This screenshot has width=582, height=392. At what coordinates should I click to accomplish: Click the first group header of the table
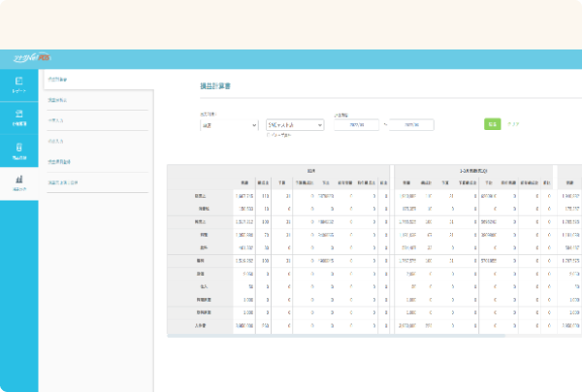(x=310, y=169)
